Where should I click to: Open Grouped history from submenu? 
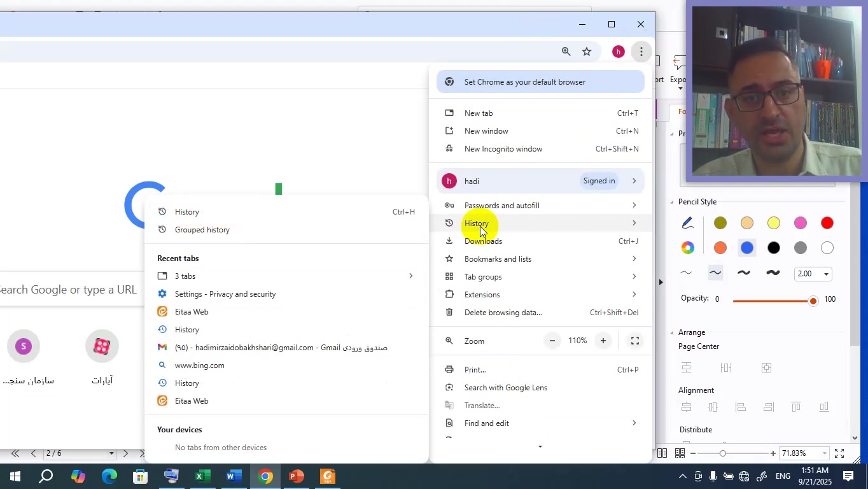pos(286,229)
